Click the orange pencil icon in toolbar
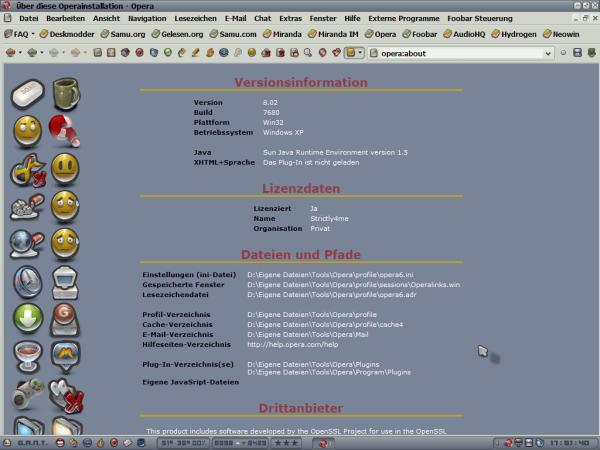The width and height of the screenshot is (600, 450). tap(196, 52)
